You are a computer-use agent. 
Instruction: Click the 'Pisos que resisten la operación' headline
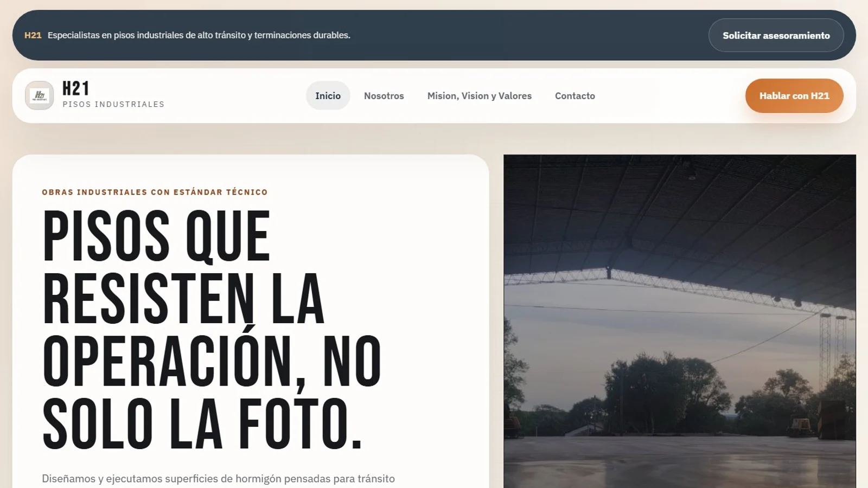tap(212, 329)
